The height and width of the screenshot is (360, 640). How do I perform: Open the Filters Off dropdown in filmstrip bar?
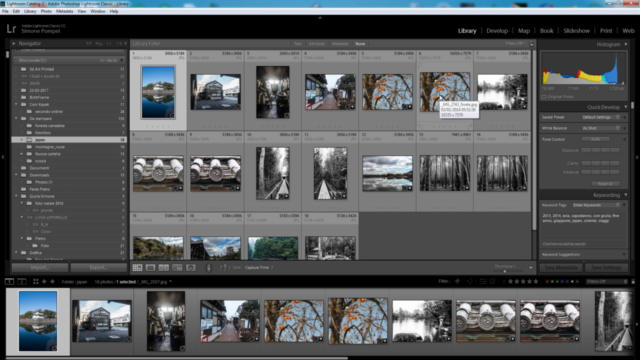point(607,281)
